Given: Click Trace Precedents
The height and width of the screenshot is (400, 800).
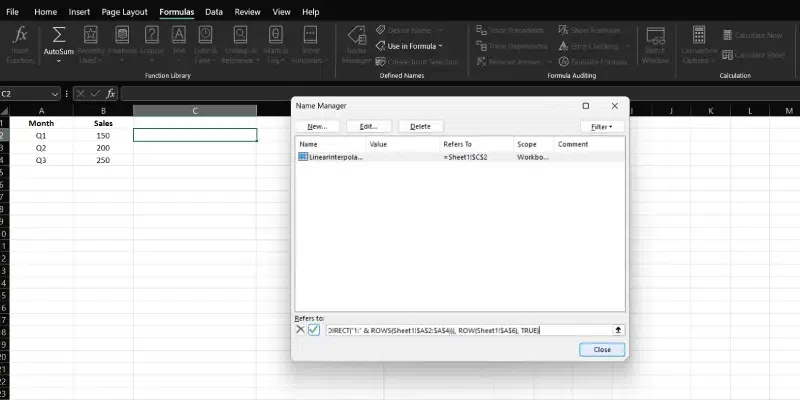Looking at the screenshot, I should coord(510,31).
